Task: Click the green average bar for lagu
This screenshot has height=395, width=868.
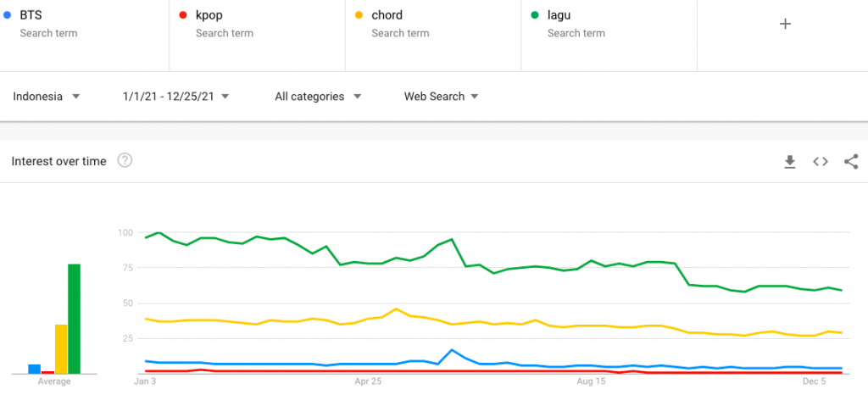Action: (x=75, y=319)
